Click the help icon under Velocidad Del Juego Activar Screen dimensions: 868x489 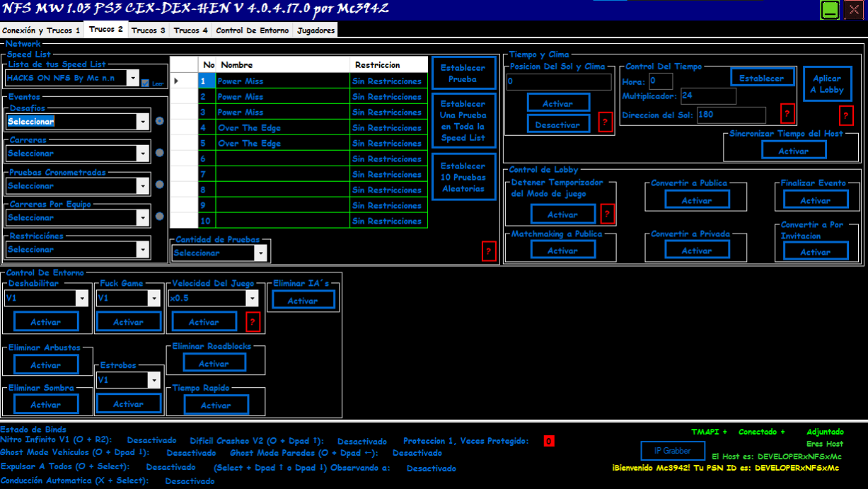point(253,321)
